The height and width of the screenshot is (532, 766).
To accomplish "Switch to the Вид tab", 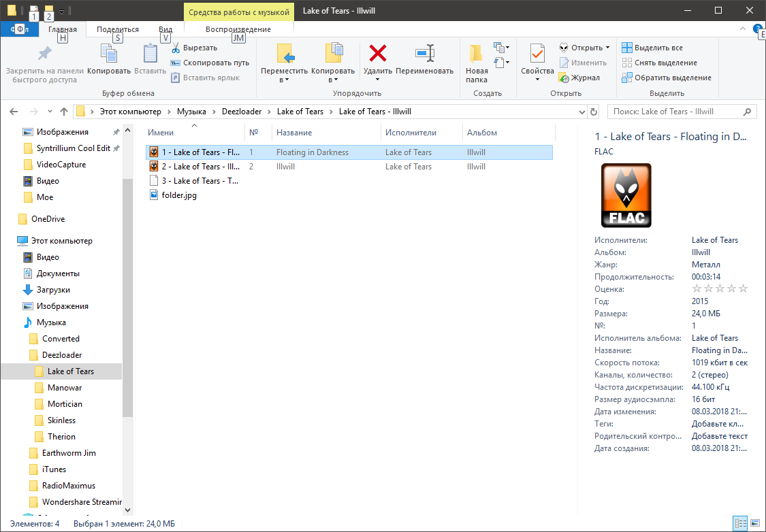I will coord(165,29).
